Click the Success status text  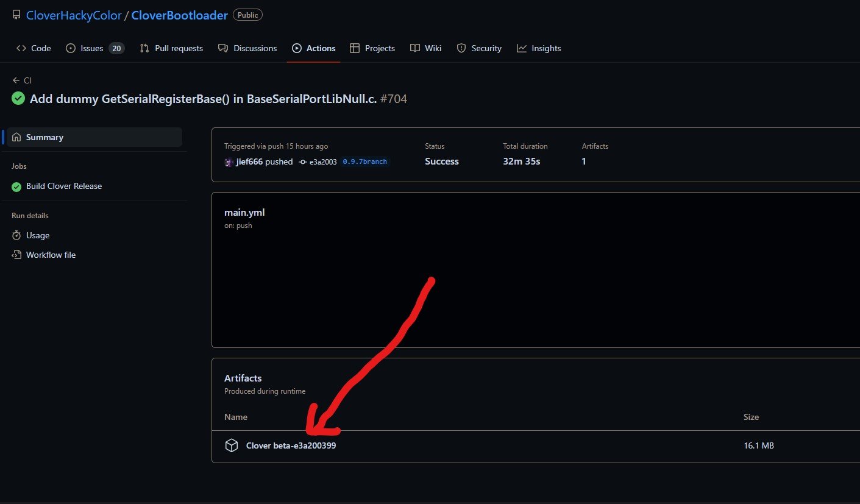pyautogui.click(x=442, y=161)
